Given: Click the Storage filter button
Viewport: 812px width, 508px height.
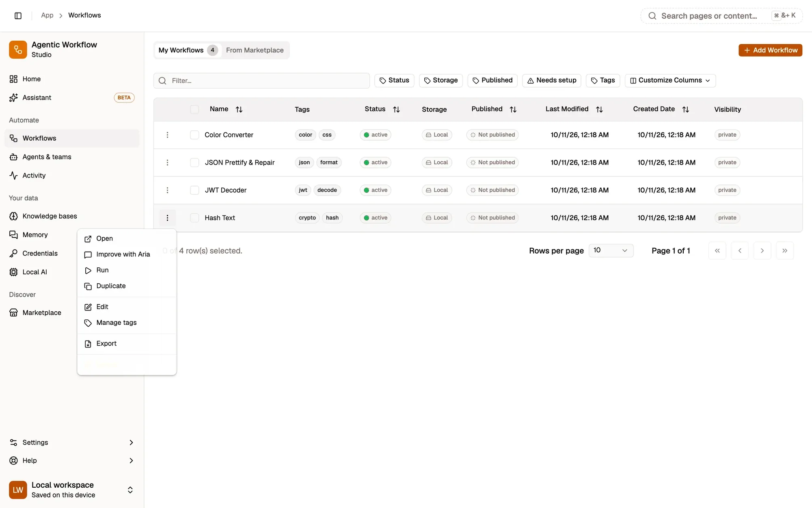Looking at the screenshot, I should [441, 80].
